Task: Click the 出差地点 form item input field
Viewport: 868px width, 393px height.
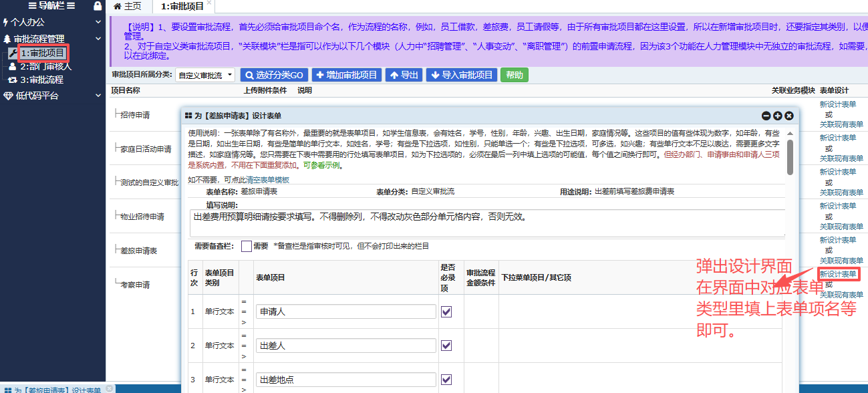Action: pyautogui.click(x=346, y=380)
